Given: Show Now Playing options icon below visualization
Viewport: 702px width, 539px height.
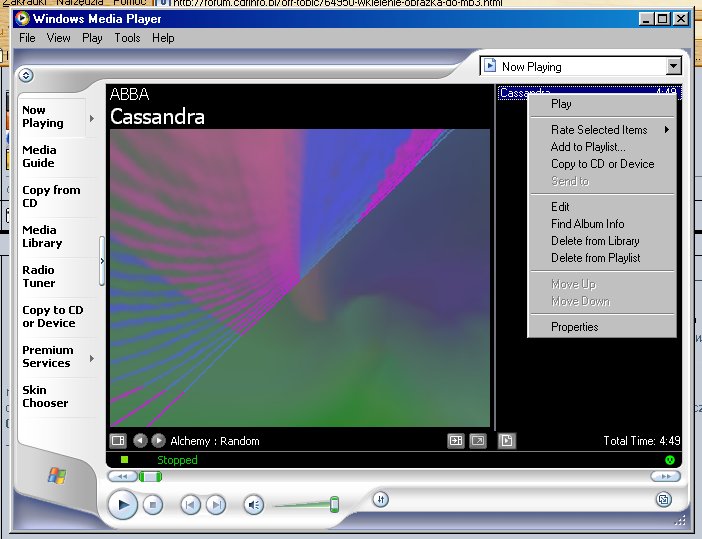Looking at the screenshot, I should pyautogui.click(x=118, y=441).
